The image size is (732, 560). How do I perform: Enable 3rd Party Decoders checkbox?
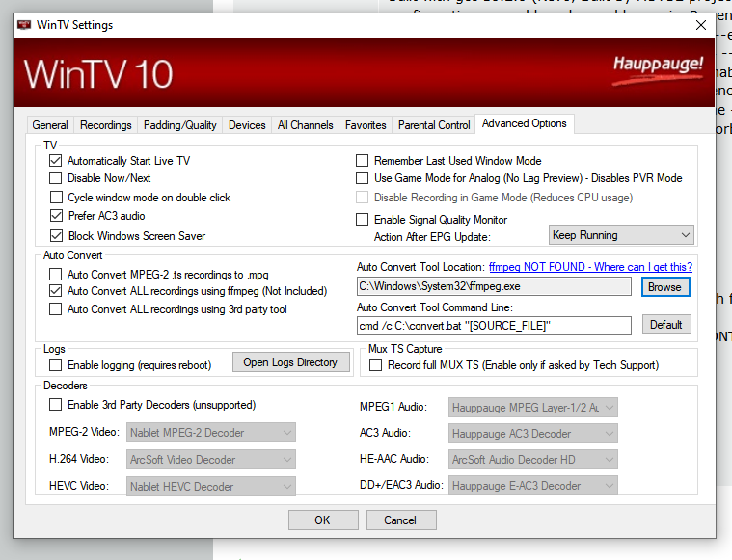pos(56,405)
